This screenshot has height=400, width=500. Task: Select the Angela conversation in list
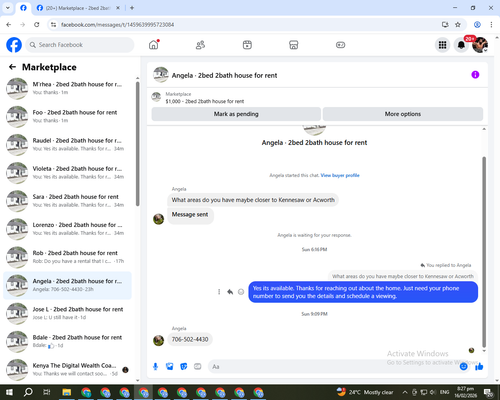67,285
